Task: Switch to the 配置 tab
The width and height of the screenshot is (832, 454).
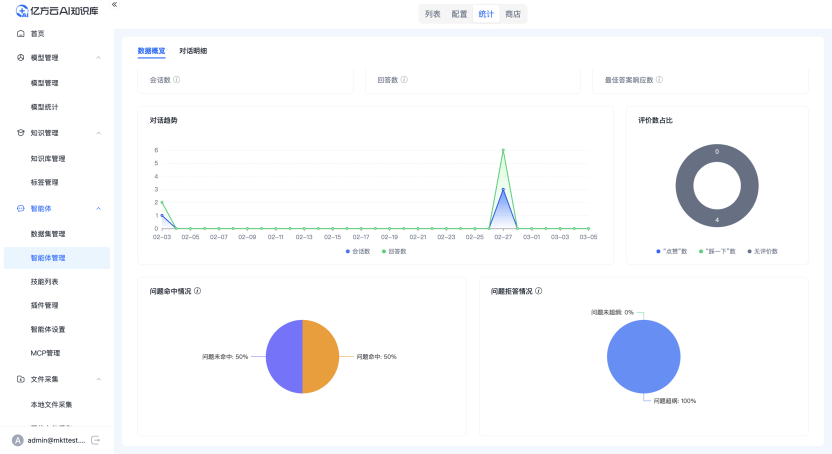Action: point(460,14)
